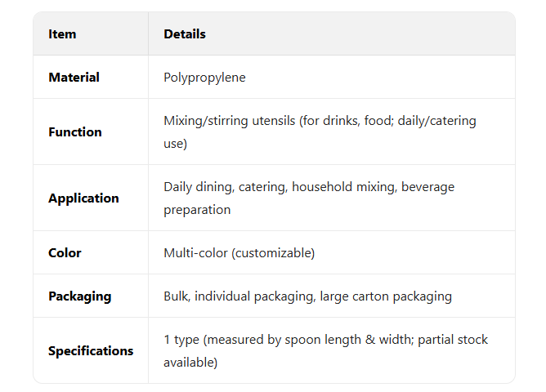
Task: Click the "Details" column header
Action: pyautogui.click(x=185, y=34)
